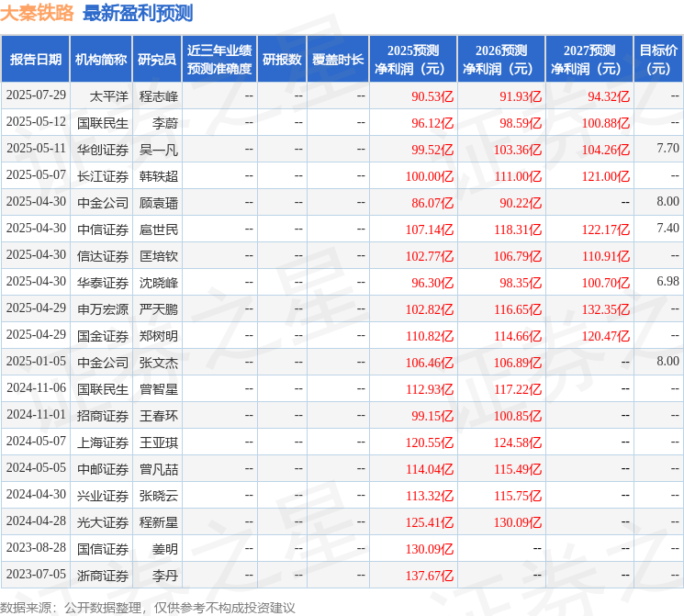Click the 99.15亿 profit value
The height and width of the screenshot is (616, 684).
point(432,416)
